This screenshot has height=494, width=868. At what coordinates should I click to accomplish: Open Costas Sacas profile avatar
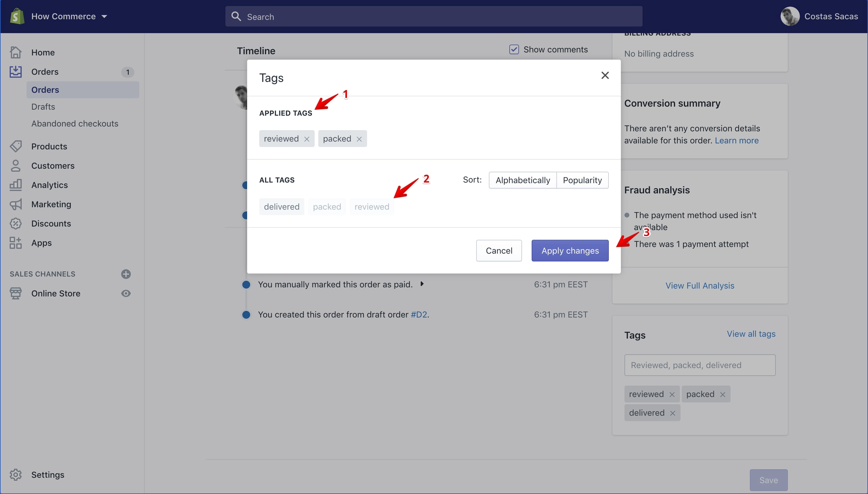790,16
